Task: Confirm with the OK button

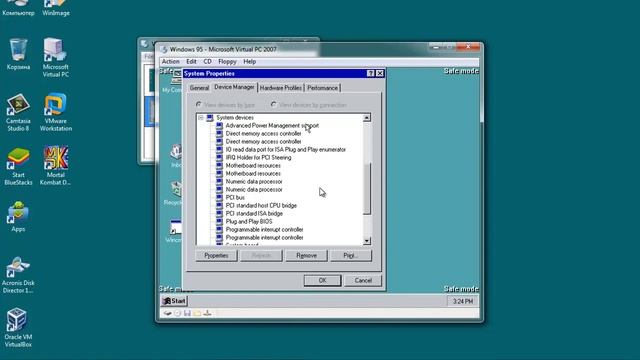Action: tap(322, 280)
